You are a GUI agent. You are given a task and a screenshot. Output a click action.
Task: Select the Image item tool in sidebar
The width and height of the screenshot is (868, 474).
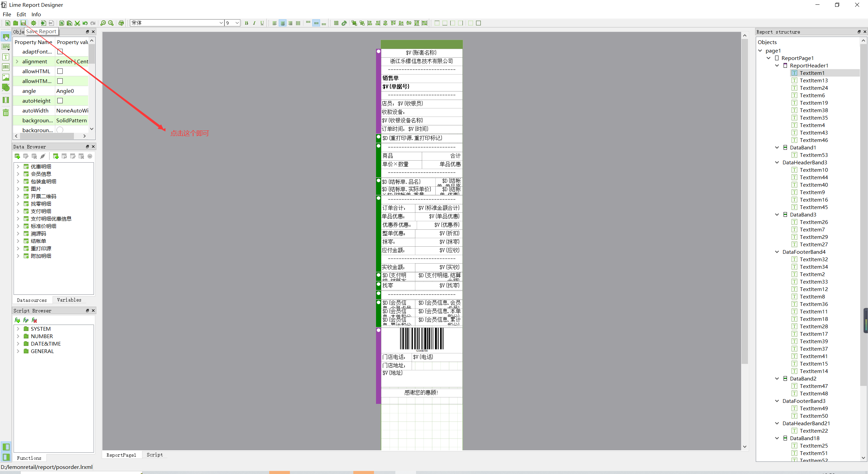tap(6, 77)
